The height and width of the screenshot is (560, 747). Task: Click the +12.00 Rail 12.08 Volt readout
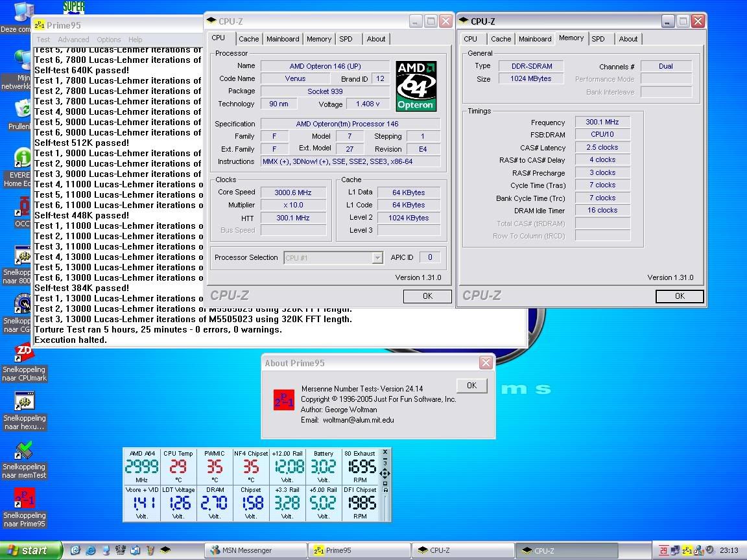(x=287, y=467)
